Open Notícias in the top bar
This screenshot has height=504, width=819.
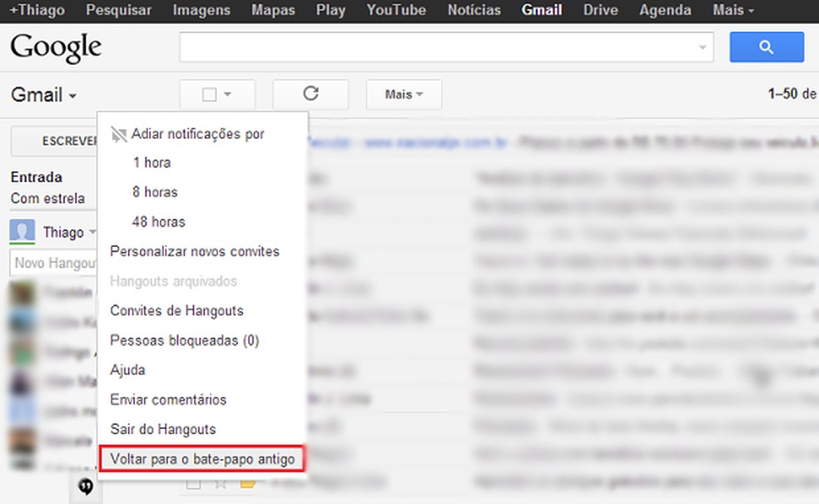pyautogui.click(x=474, y=10)
